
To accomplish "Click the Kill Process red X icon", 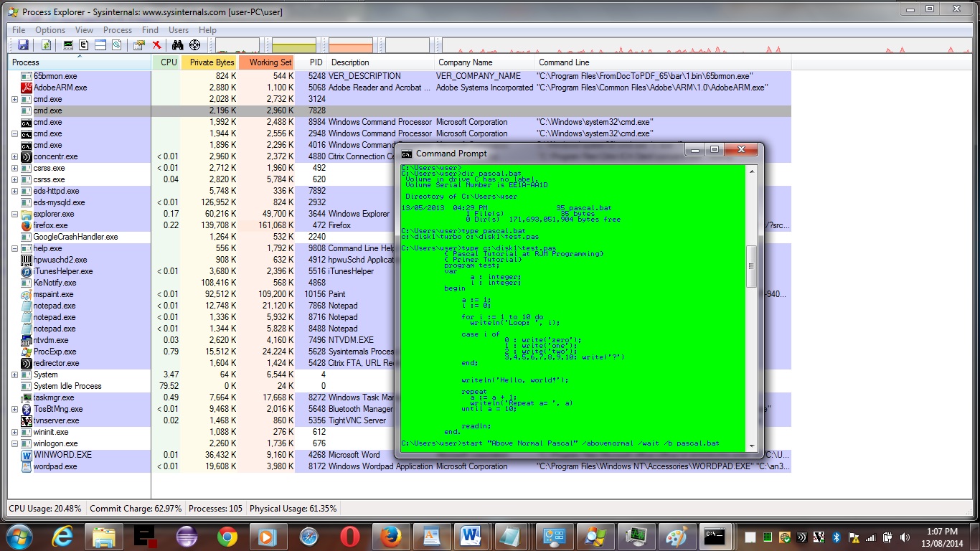I will click(156, 45).
